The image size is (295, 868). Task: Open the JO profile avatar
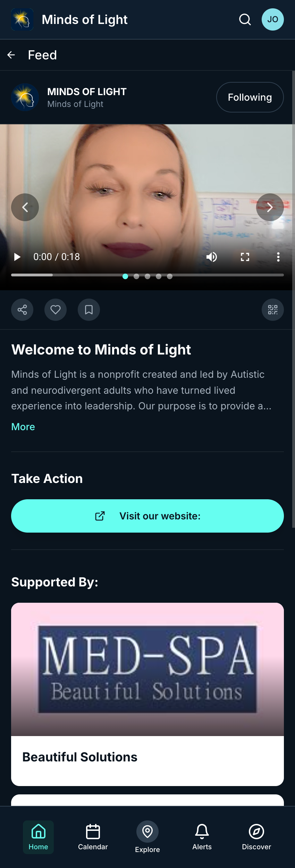(x=272, y=19)
